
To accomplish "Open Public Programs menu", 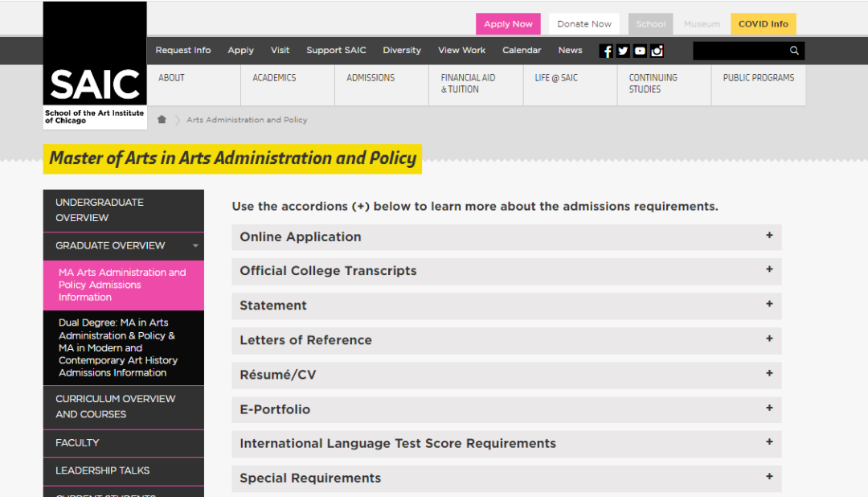I will [x=759, y=84].
